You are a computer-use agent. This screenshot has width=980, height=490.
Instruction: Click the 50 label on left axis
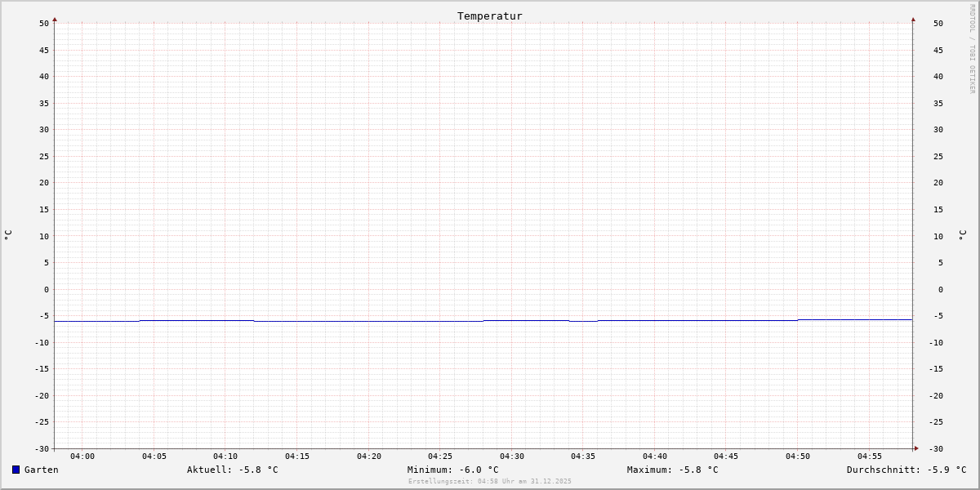(x=44, y=23)
